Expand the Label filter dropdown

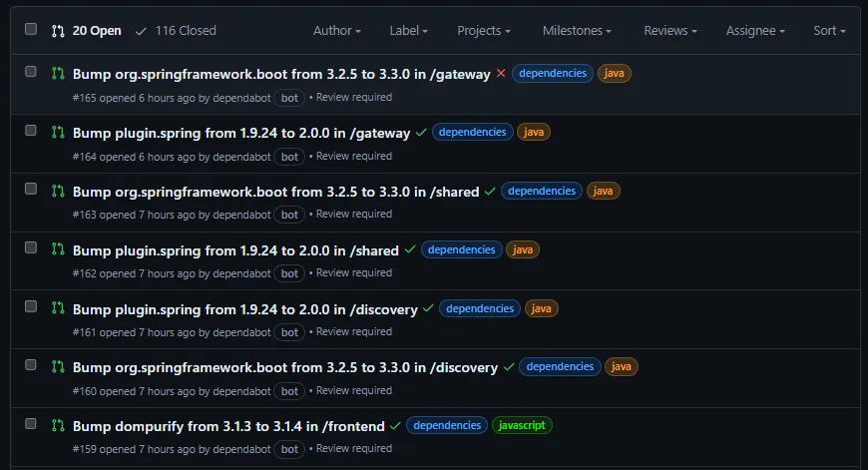(408, 31)
